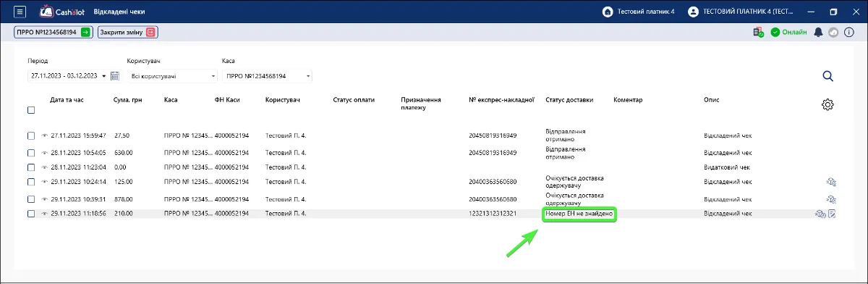Click the amount 27.50

[x=122, y=135]
